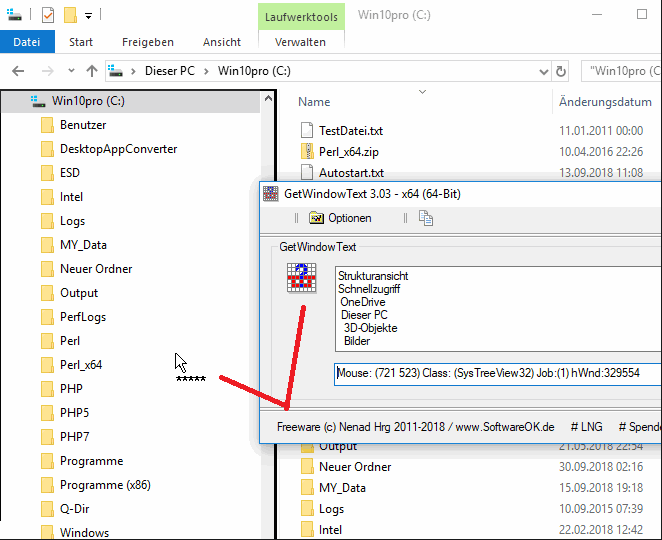Go back with the left arrow button
Screen dimensions: 662x540
18,71
